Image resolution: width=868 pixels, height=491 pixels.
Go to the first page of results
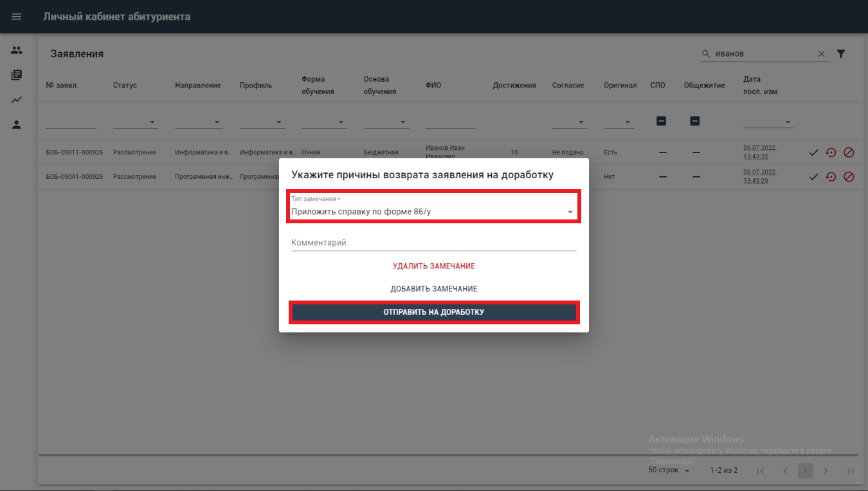[x=761, y=471]
